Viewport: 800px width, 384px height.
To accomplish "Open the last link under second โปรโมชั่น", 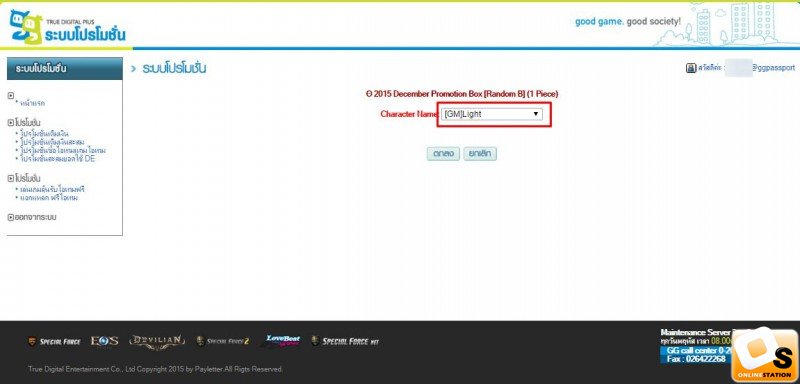I will point(48,198).
